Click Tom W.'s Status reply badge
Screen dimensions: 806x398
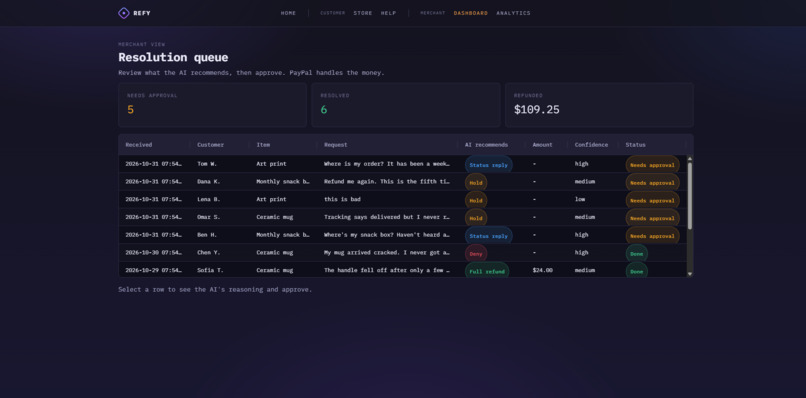pyautogui.click(x=489, y=165)
